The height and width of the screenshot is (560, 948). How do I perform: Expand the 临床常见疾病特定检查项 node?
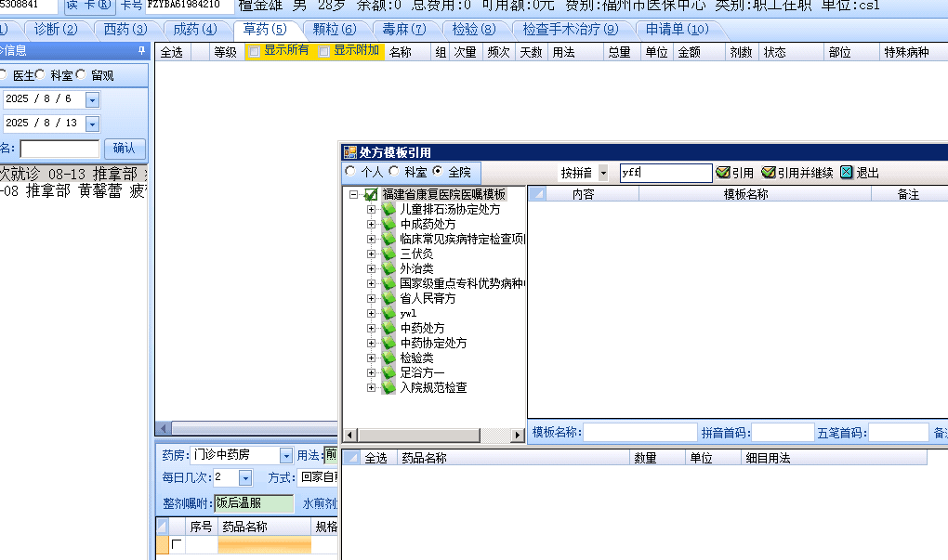pyautogui.click(x=371, y=240)
